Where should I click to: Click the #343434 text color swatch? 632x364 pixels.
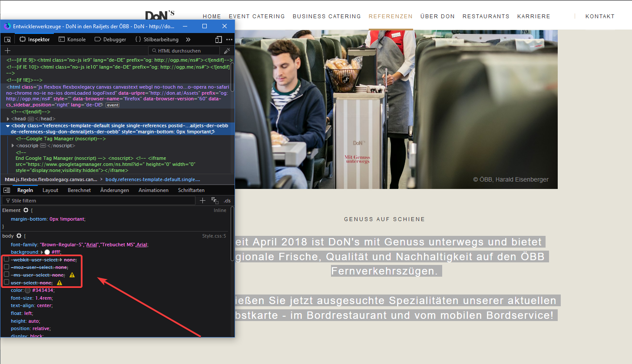point(28,290)
